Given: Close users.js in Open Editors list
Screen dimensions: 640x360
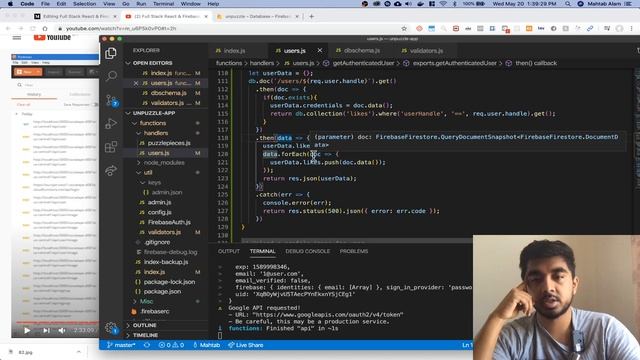Looking at the screenshot, I should pyautogui.click(x=136, y=83).
